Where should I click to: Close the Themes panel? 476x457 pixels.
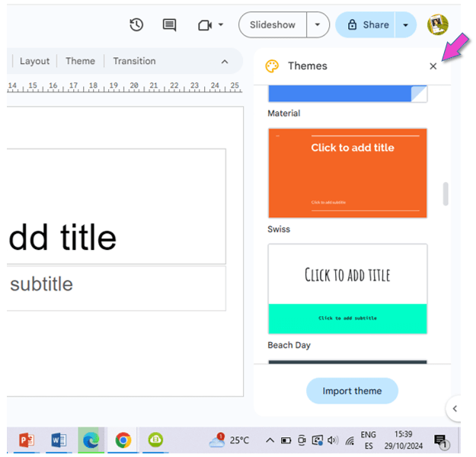point(433,66)
